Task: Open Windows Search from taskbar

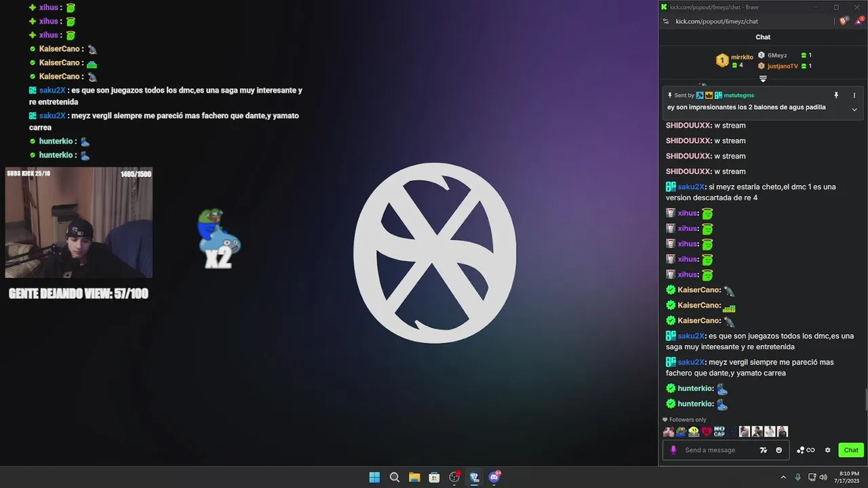Action: point(395,477)
